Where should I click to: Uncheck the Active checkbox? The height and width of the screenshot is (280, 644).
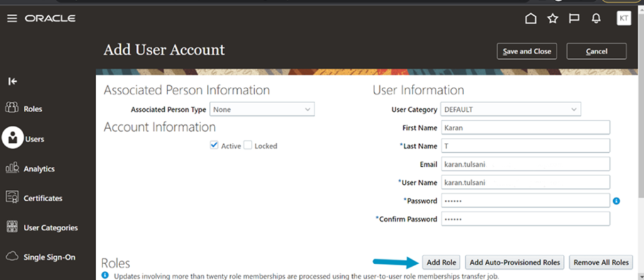click(214, 145)
